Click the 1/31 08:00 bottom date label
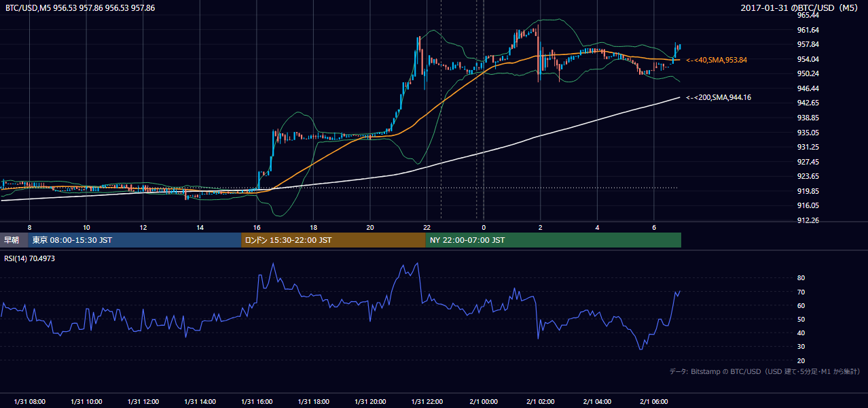 tap(29, 402)
